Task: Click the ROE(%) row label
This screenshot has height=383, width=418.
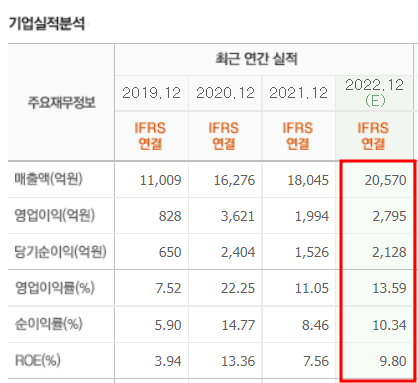Action: click(38, 361)
